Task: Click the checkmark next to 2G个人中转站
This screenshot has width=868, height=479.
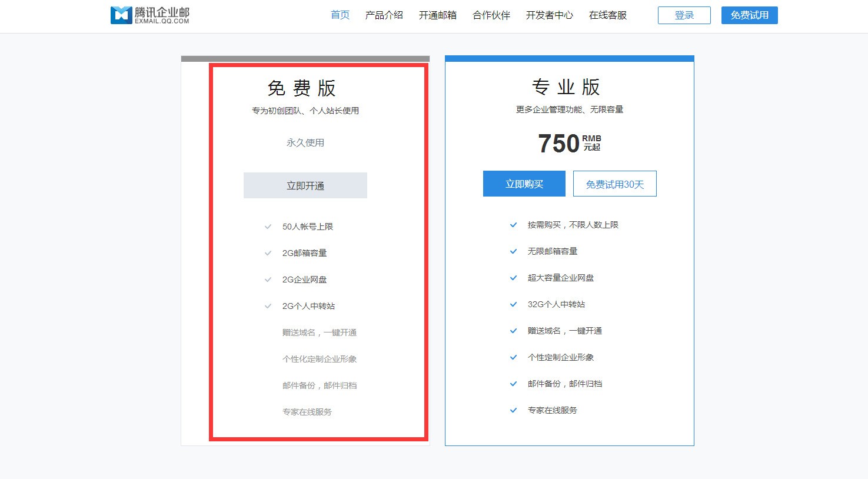Action: coord(268,305)
